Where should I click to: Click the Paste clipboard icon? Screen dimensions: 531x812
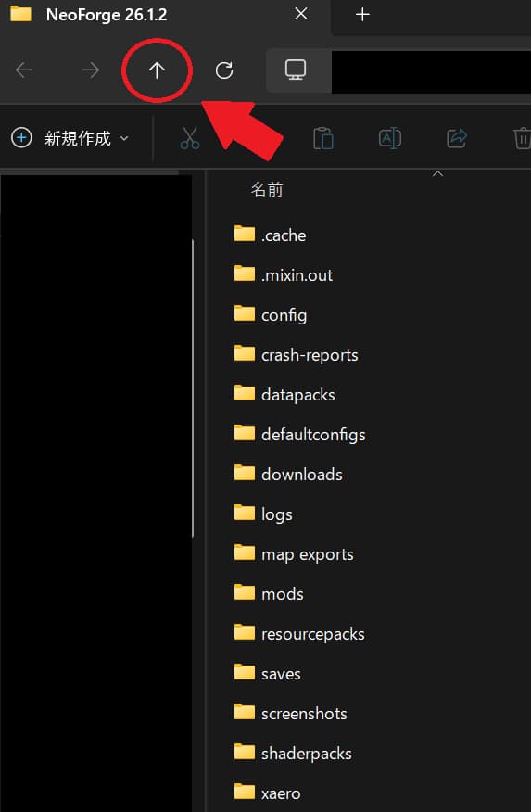coord(322,138)
